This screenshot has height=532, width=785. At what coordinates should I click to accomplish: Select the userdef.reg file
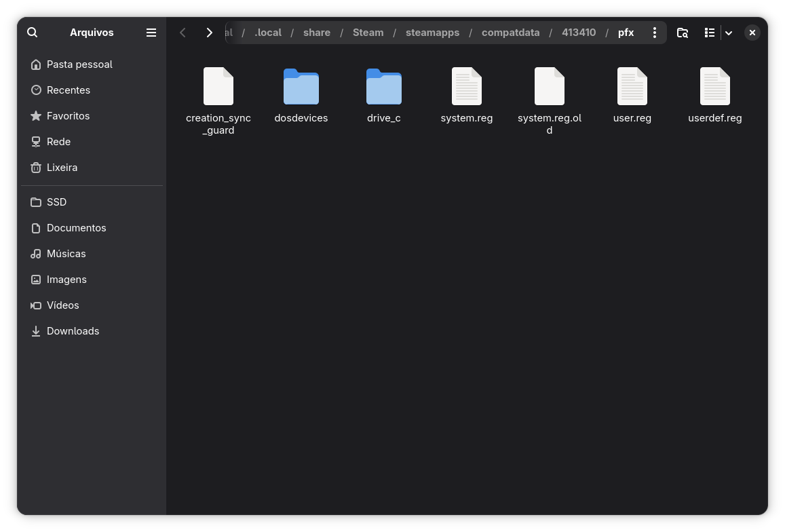[715, 96]
